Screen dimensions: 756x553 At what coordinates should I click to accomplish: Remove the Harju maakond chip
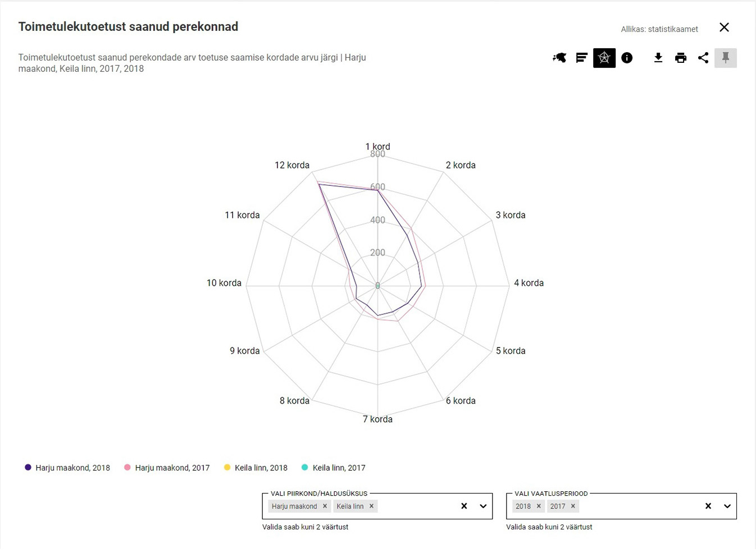(x=325, y=506)
